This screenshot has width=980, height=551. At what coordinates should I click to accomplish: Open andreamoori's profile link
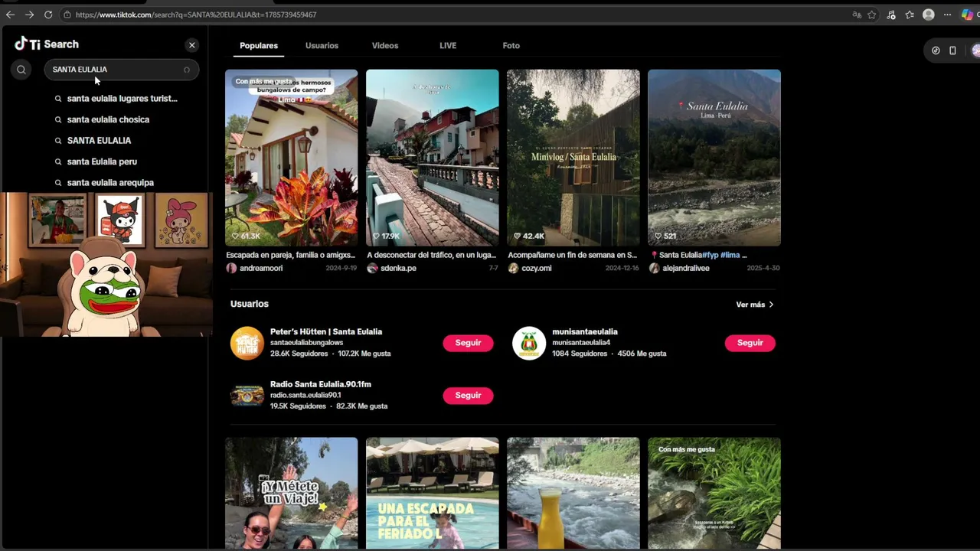261,269
